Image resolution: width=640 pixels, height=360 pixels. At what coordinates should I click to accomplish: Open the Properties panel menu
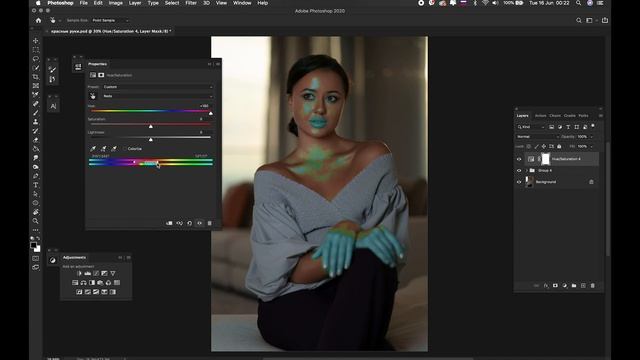(218, 64)
